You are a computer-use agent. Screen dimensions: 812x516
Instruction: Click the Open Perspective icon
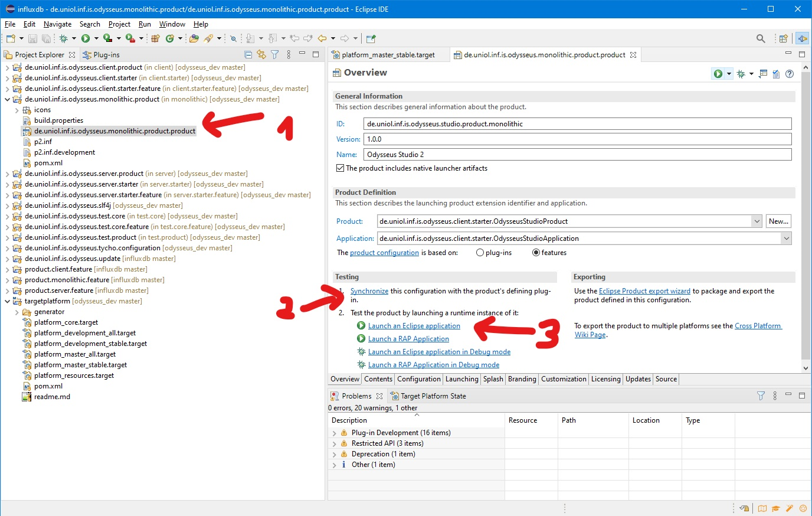(x=783, y=38)
